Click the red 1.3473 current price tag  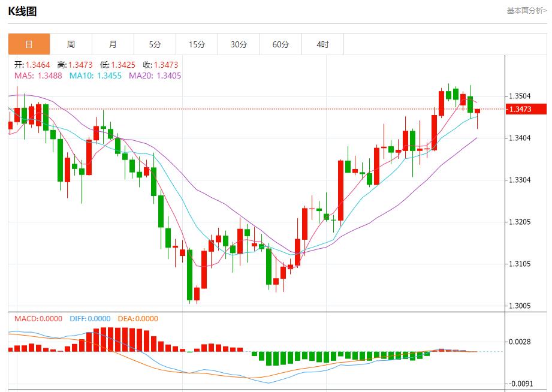527,109
